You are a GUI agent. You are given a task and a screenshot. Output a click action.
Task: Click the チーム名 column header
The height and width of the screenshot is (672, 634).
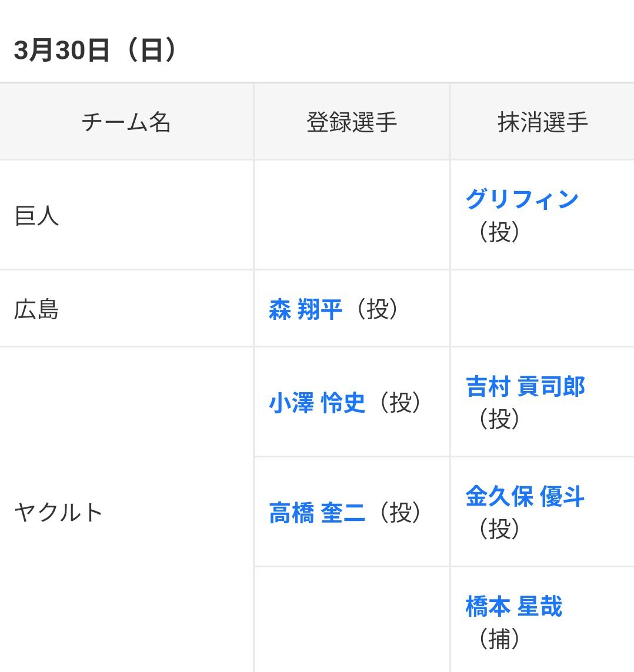(126, 122)
